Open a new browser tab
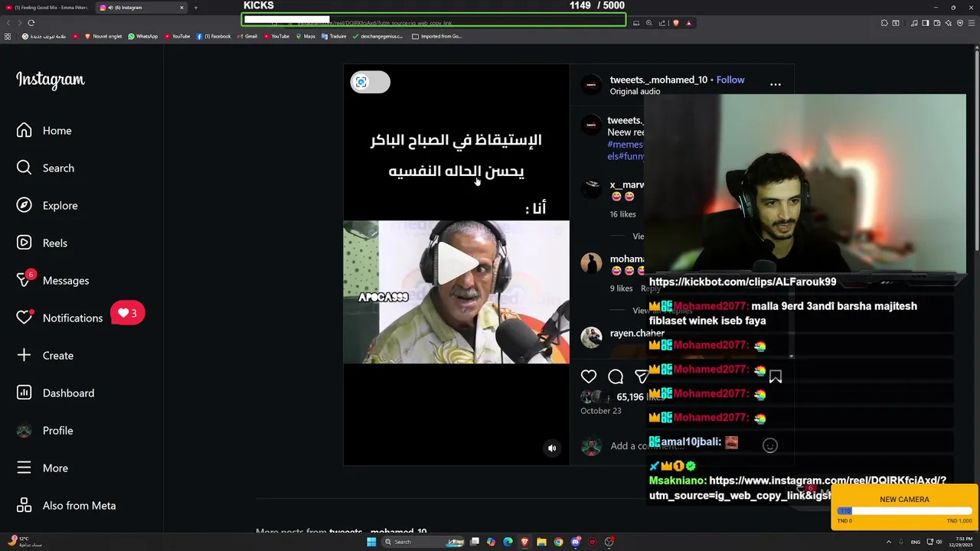Viewport: 980px width, 551px height. (196, 8)
